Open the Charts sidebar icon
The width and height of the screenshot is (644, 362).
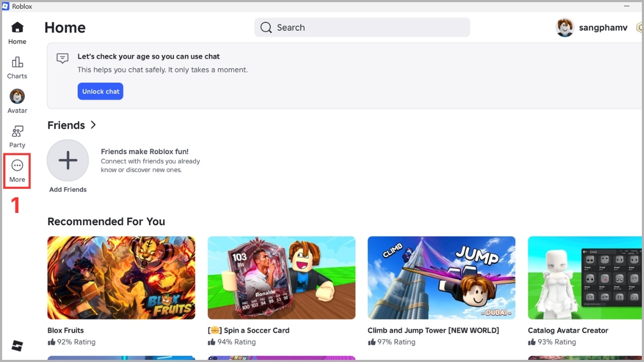(17, 62)
